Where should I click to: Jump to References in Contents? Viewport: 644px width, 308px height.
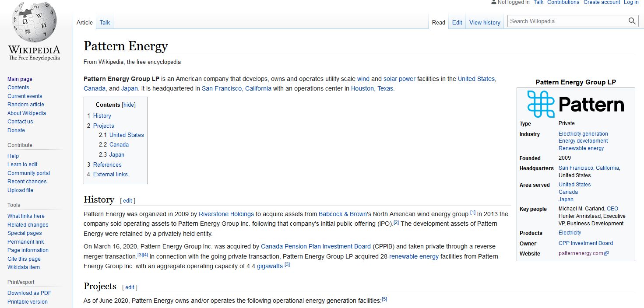107,165
